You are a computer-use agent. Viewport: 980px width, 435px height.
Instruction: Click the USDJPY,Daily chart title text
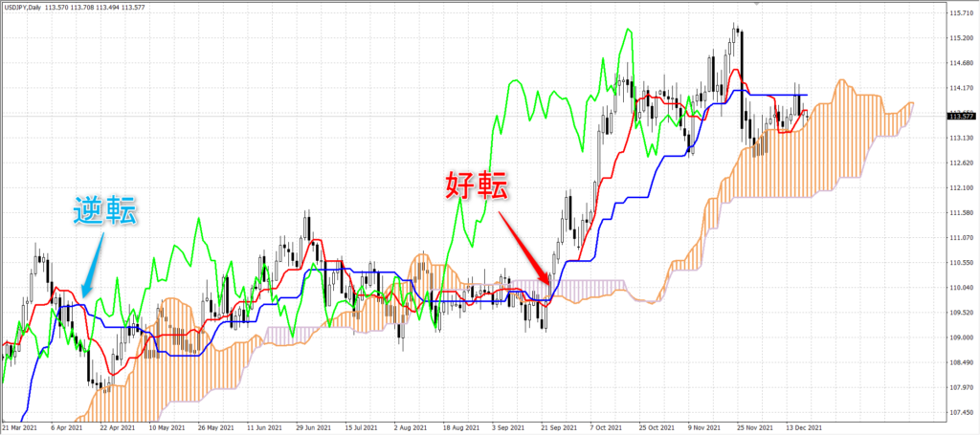pyautogui.click(x=22, y=7)
